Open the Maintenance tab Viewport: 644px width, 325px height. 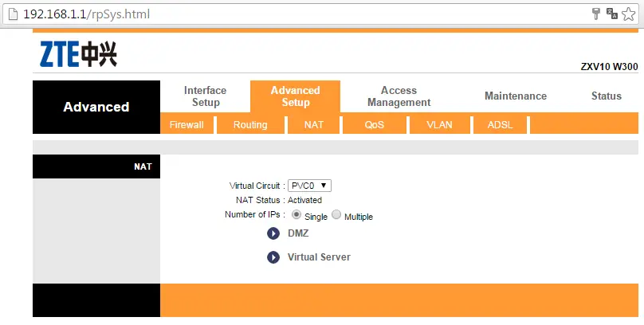coord(516,96)
